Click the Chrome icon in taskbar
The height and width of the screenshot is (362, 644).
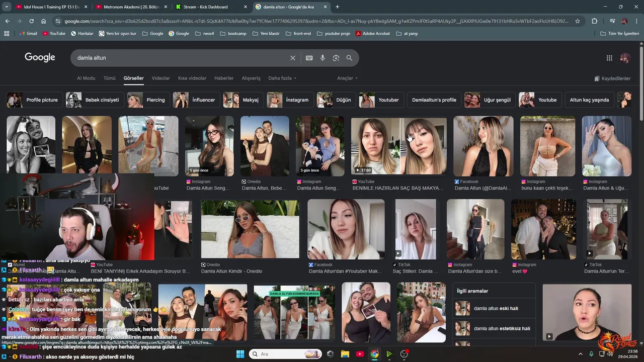pyautogui.click(x=375, y=354)
